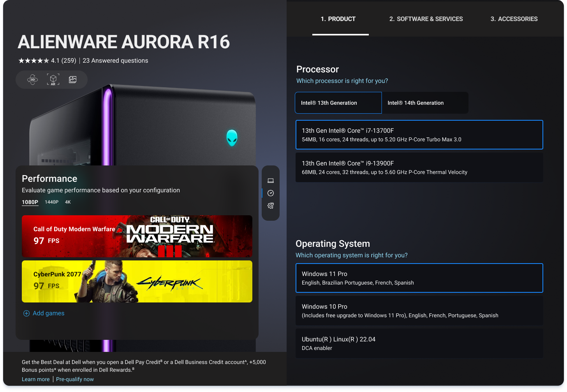
Task: Open the 3D view icon
Action: click(33, 79)
